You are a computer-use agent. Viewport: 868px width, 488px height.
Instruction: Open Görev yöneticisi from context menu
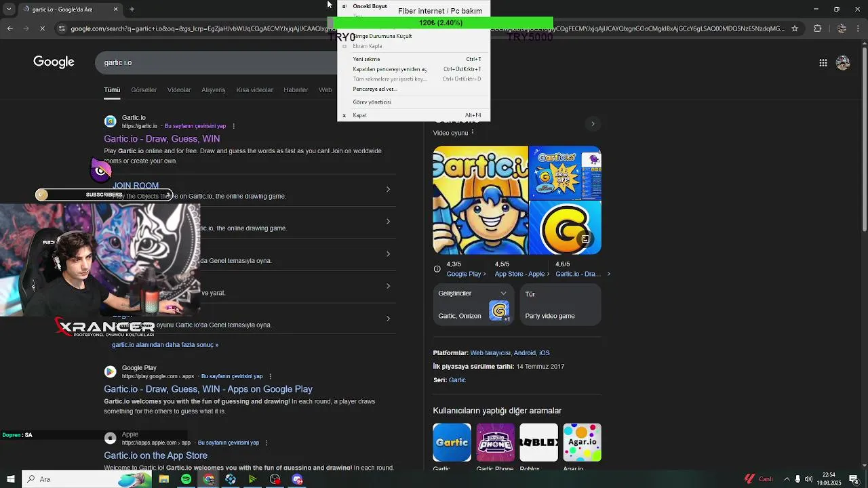[414, 102]
